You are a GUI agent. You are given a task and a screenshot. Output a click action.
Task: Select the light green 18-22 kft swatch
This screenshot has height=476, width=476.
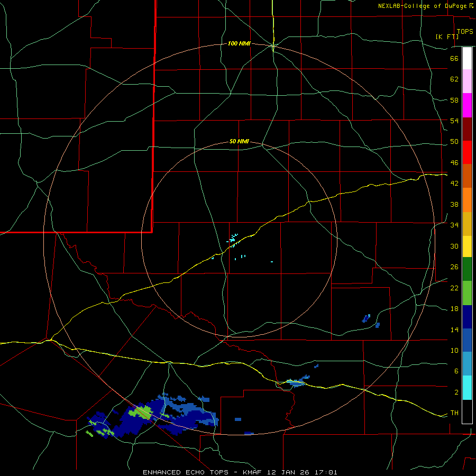click(467, 293)
